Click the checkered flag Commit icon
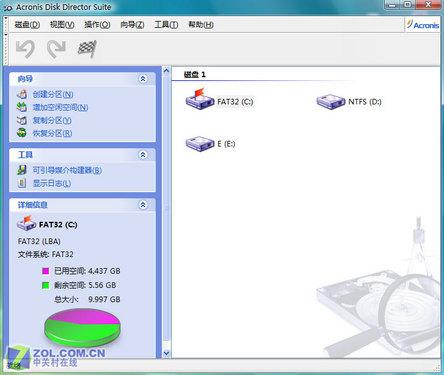 click(x=87, y=49)
